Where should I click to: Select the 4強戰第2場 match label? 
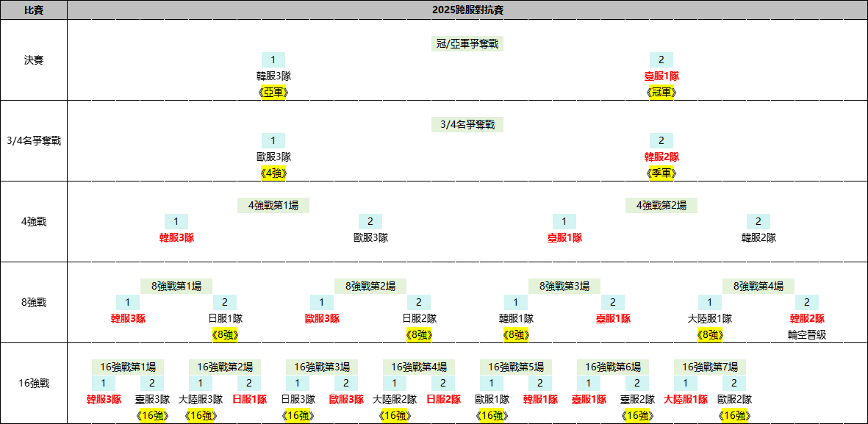pos(661,206)
